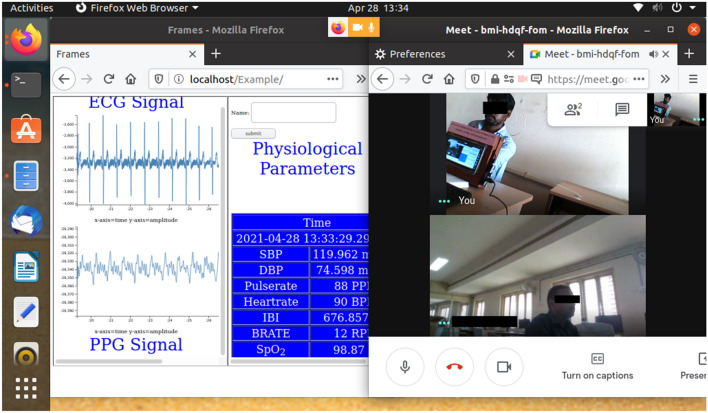Reload the localhost Example page
The height and width of the screenshot is (413, 708).
(x=109, y=79)
